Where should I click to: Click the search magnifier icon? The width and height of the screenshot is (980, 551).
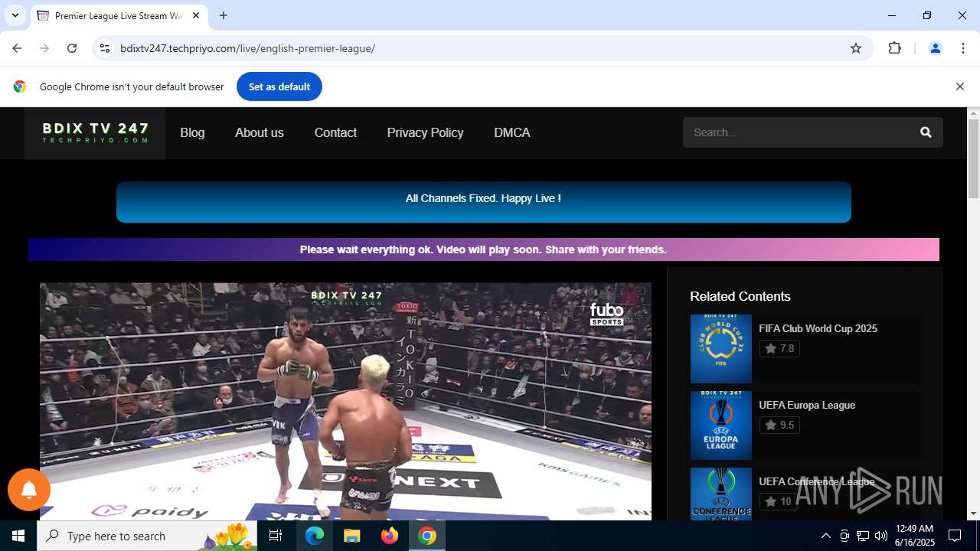click(x=926, y=132)
